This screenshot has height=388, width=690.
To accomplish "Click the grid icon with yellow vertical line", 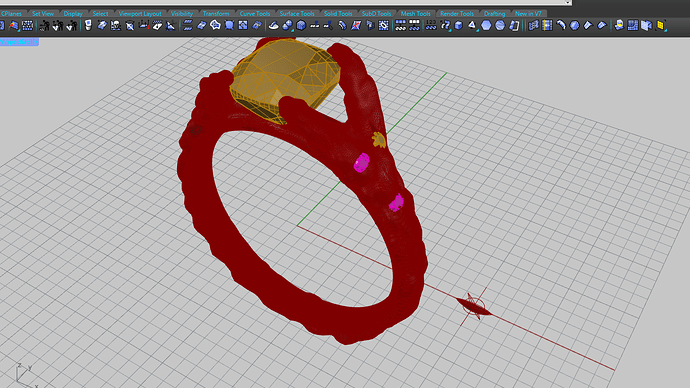I will [547, 26].
